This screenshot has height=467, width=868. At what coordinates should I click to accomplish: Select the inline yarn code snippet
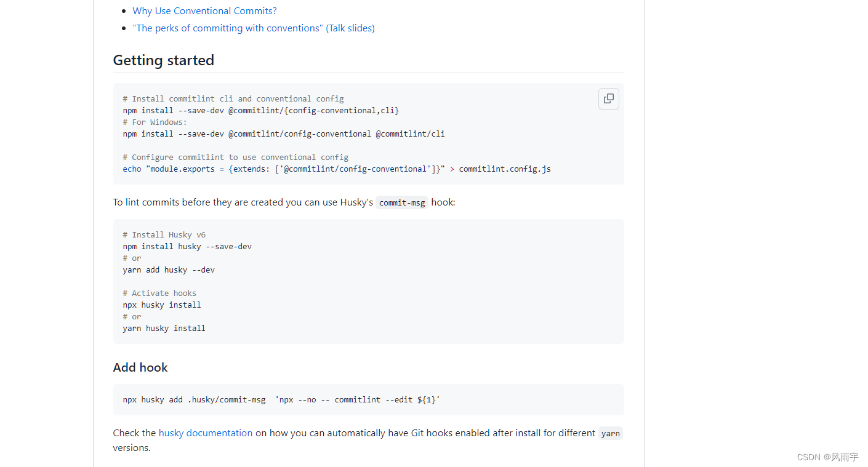610,433
